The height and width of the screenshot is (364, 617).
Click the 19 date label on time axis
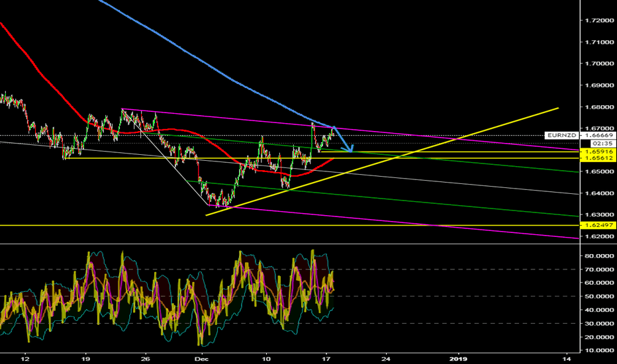pyautogui.click(x=86, y=359)
